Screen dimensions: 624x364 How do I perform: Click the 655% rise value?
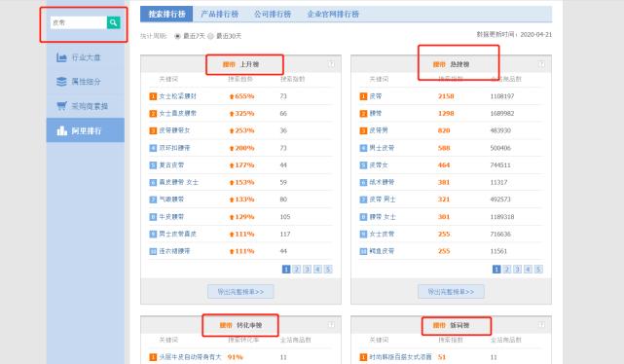click(242, 96)
